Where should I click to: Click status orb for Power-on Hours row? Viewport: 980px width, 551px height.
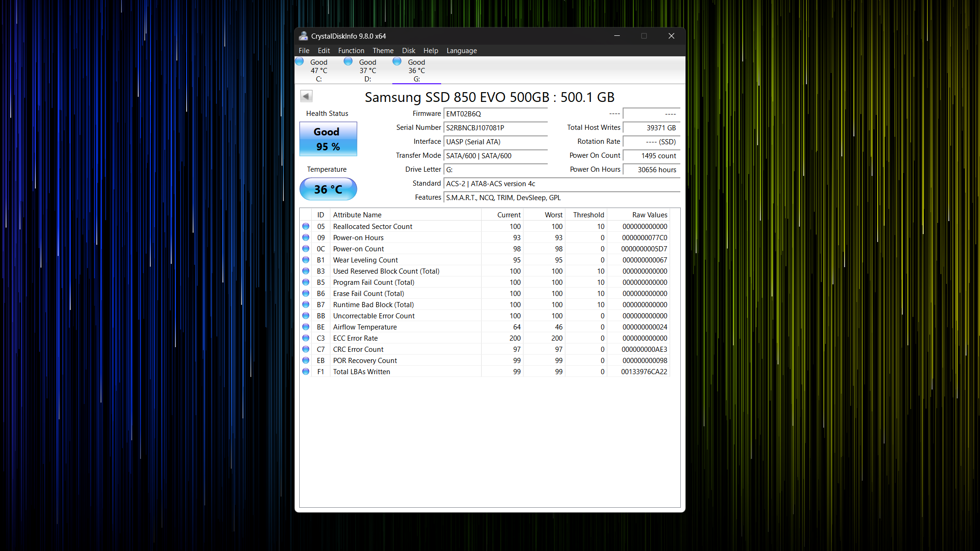[x=306, y=237]
